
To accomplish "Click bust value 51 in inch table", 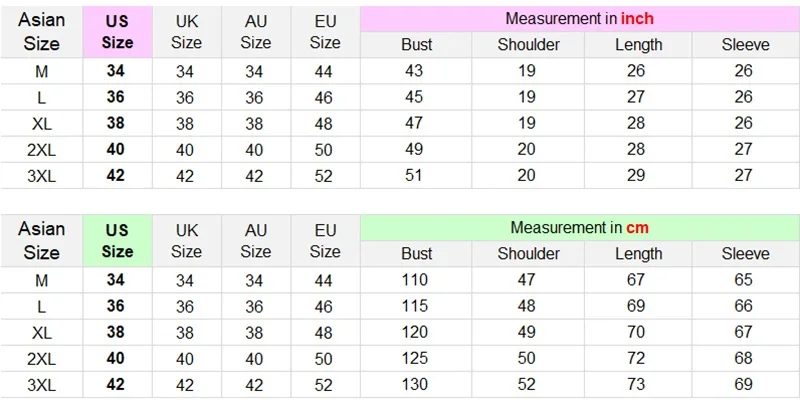I will point(414,175).
